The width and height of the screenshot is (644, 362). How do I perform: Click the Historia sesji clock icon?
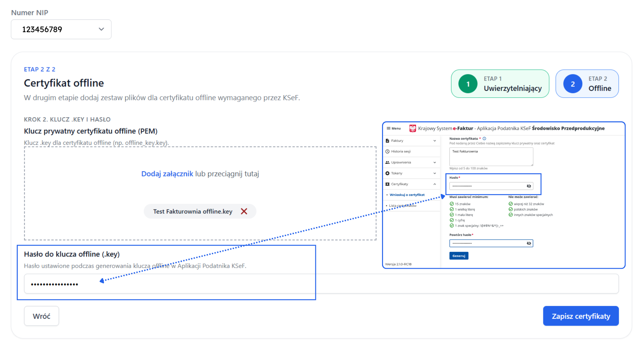(x=387, y=152)
